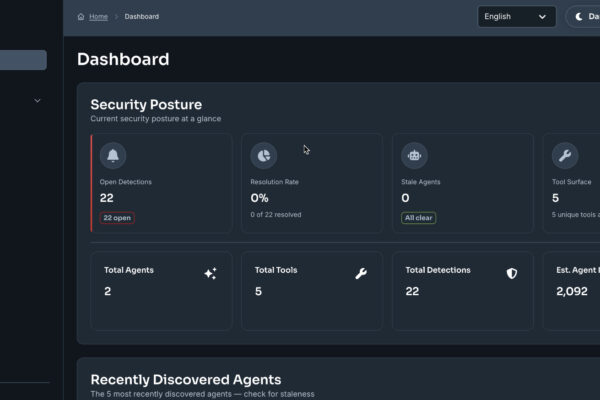Viewport: 600px width, 400px height.
Task: Click the 'Total Tools' card title
Action: (x=276, y=270)
